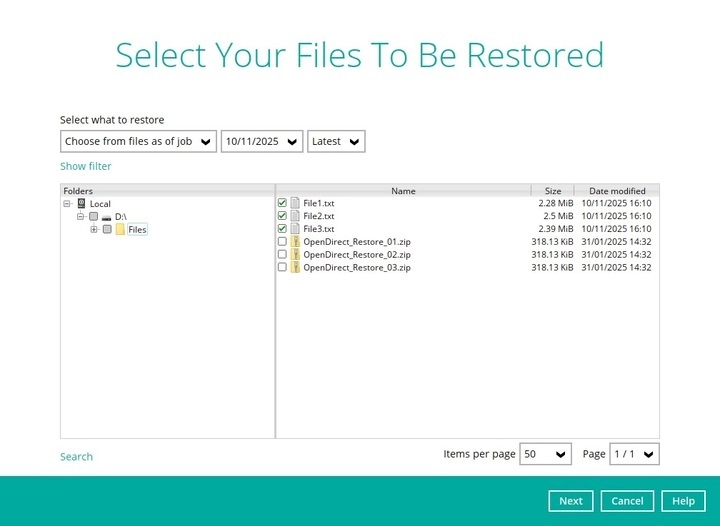Image resolution: width=720 pixels, height=526 pixels.
Task: Select the File1.txt file name
Action: pyautogui.click(x=319, y=203)
